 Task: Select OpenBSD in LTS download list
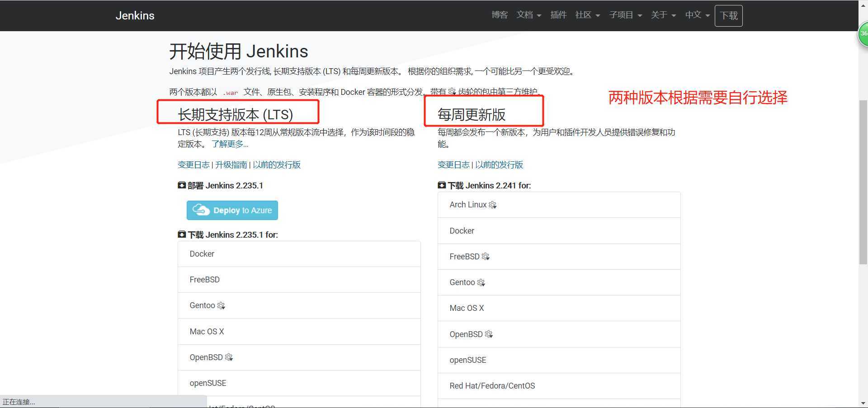299,357
